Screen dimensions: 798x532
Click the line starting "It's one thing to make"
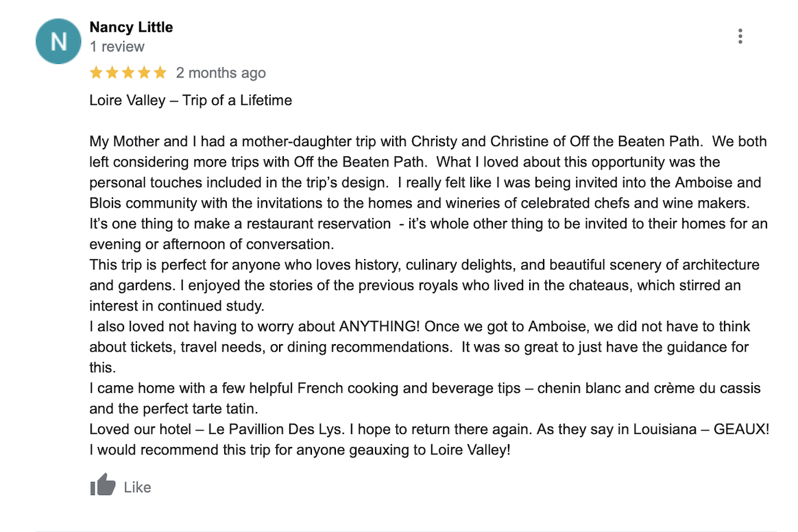tap(428, 223)
